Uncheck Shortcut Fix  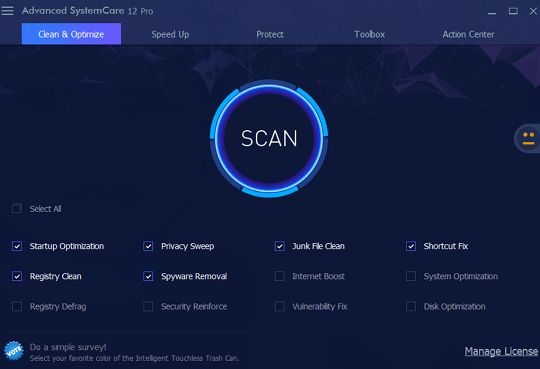point(411,246)
